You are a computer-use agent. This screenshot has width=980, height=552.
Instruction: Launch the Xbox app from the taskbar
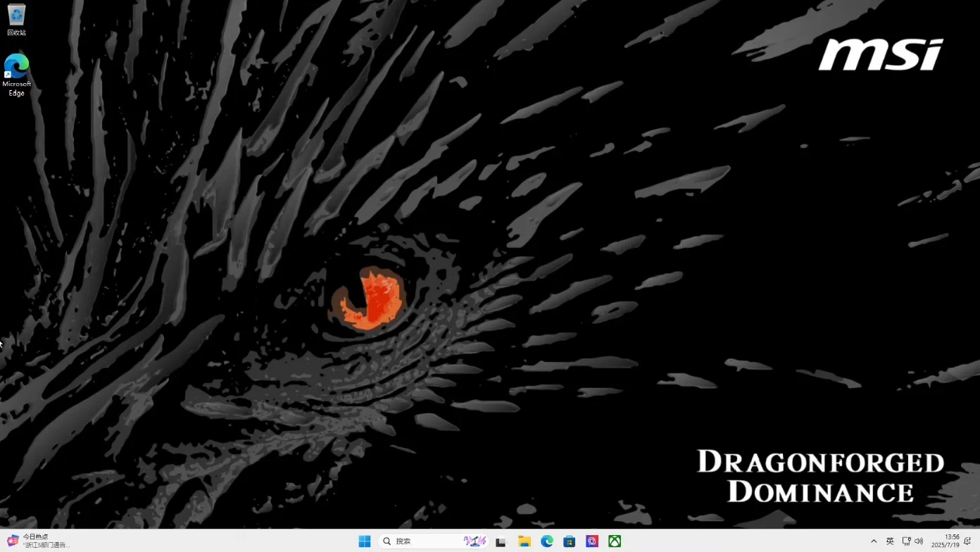(x=615, y=541)
